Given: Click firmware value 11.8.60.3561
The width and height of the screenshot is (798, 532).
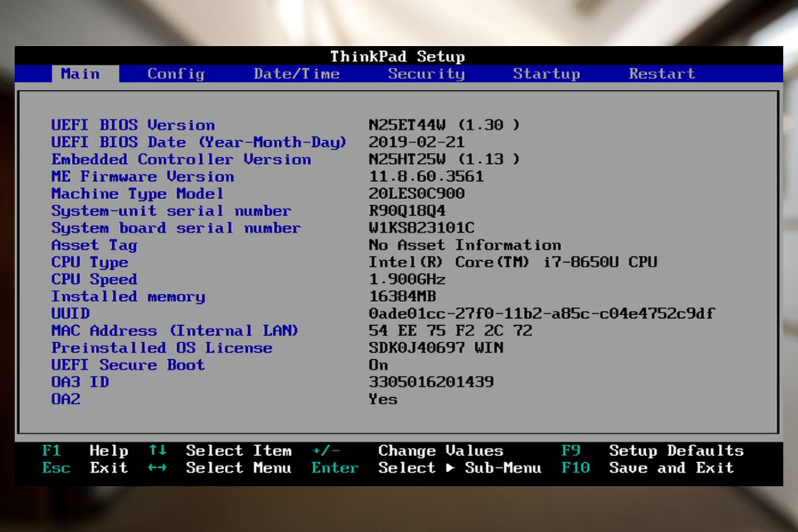Looking at the screenshot, I should coord(426,177).
